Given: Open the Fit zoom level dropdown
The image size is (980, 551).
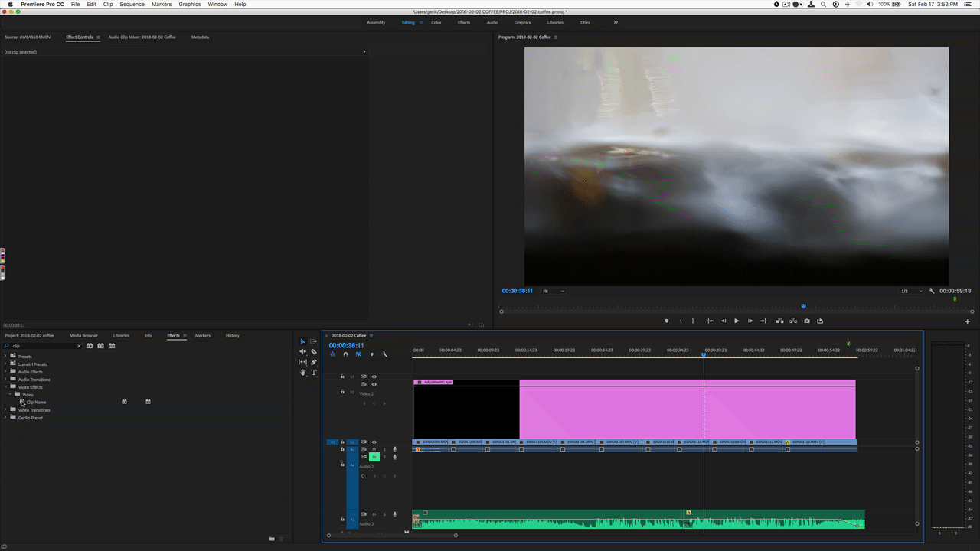Looking at the screenshot, I should click(x=553, y=291).
